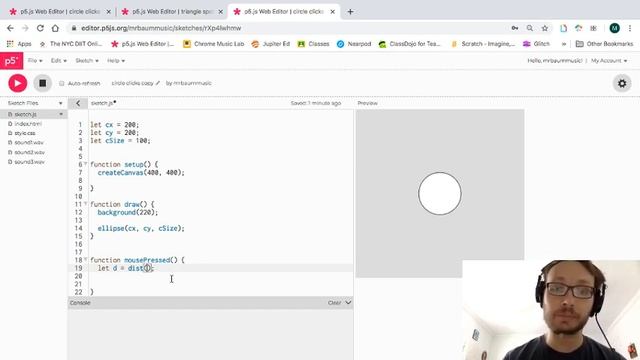This screenshot has height=360, width=640.
Task: Open the editor settings gear
Action: [622, 83]
